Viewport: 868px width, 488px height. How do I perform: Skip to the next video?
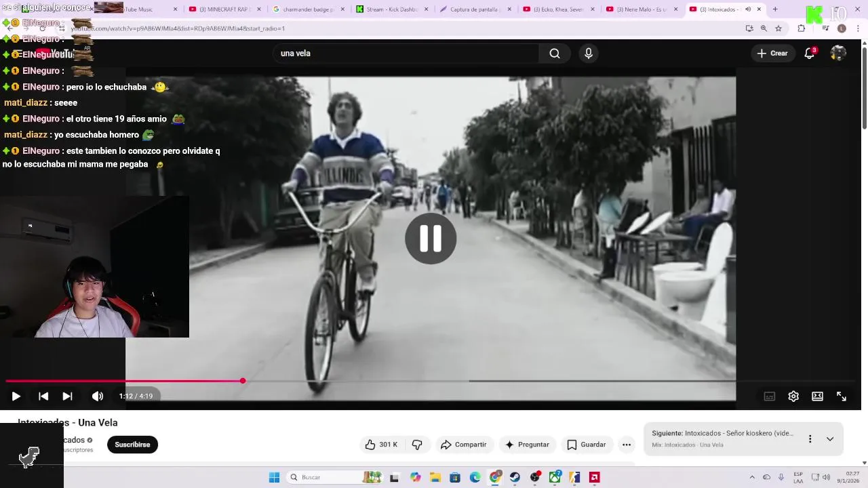tap(68, 396)
